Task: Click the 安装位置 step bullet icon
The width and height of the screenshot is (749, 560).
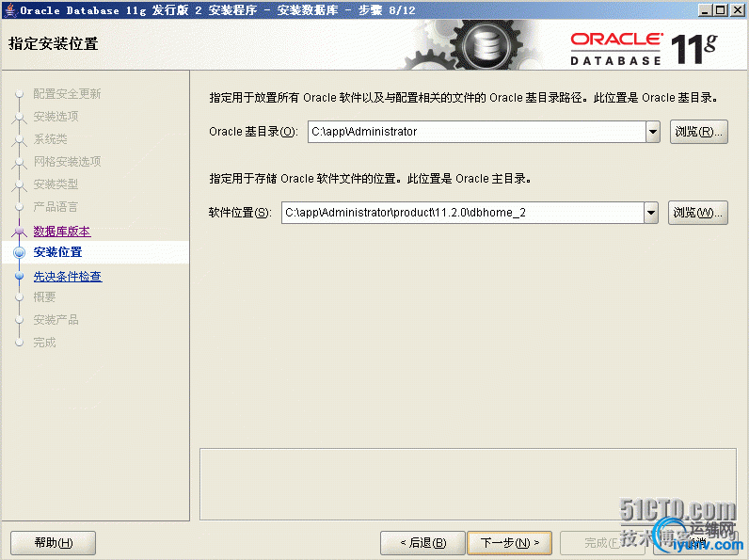Action: click(x=19, y=252)
